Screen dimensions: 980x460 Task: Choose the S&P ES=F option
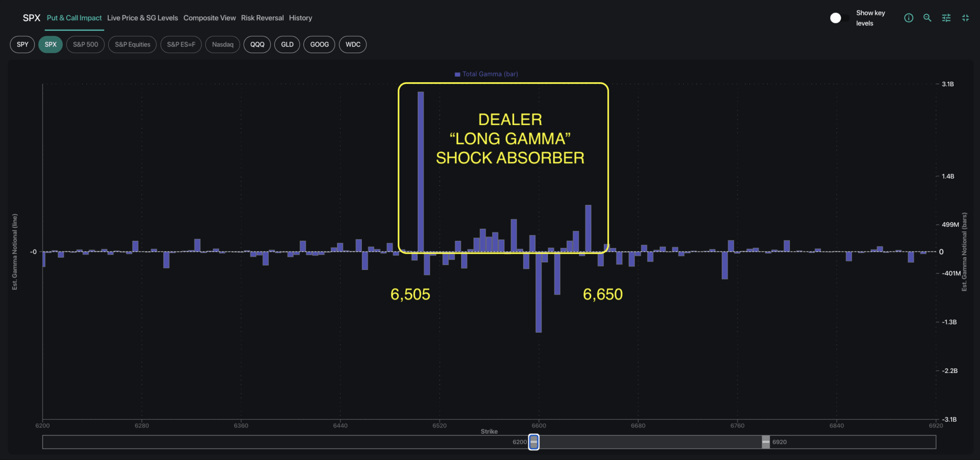[181, 44]
